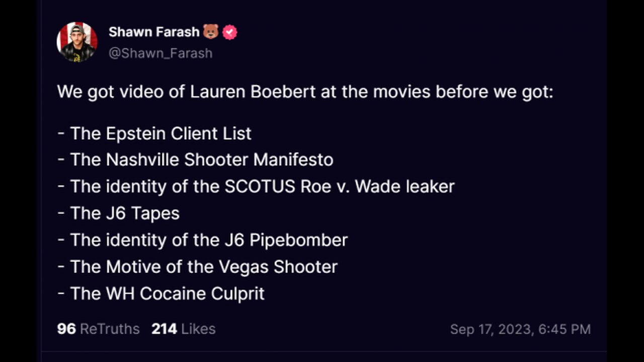Open the Sep 17, 2023 timestamp
The width and height of the screenshot is (644, 362).
[x=520, y=329]
